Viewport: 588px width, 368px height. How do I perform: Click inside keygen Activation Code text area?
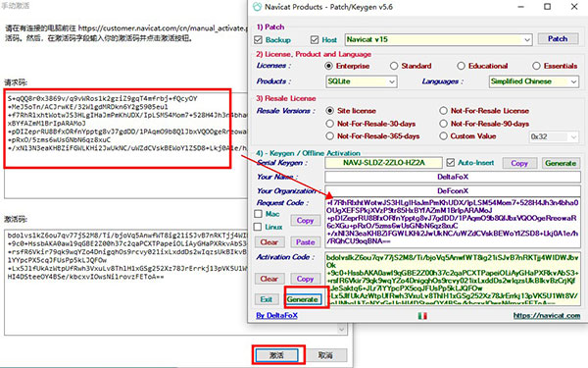(452, 278)
